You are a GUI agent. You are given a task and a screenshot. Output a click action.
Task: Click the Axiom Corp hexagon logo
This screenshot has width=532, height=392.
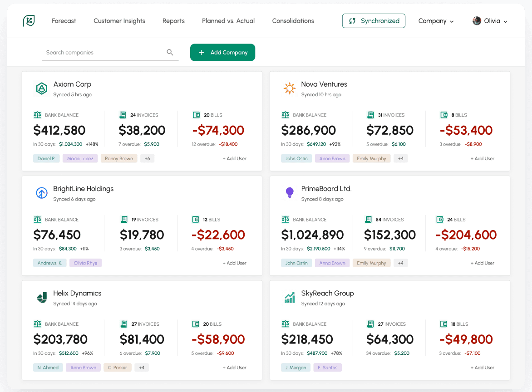pyautogui.click(x=42, y=88)
